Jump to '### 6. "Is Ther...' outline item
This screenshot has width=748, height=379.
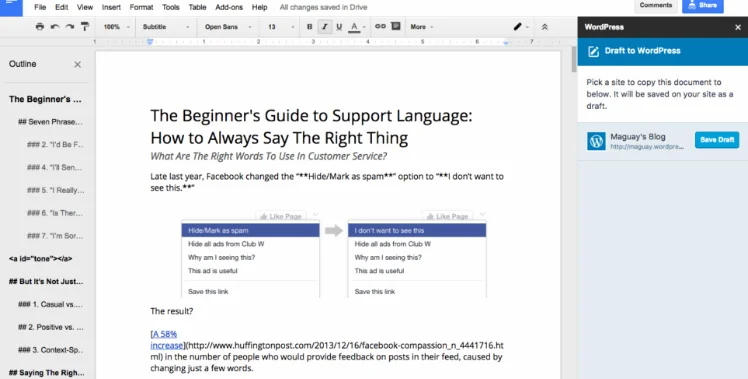click(55, 213)
